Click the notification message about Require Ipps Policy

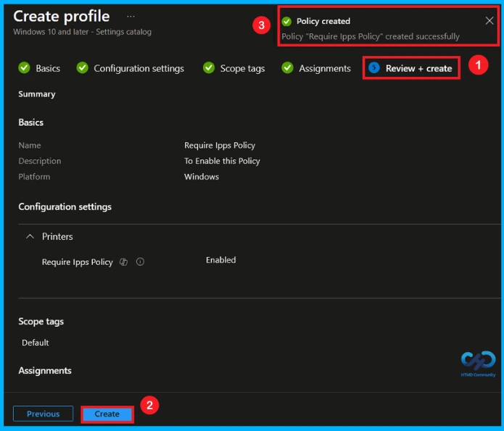(x=371, y=37)
